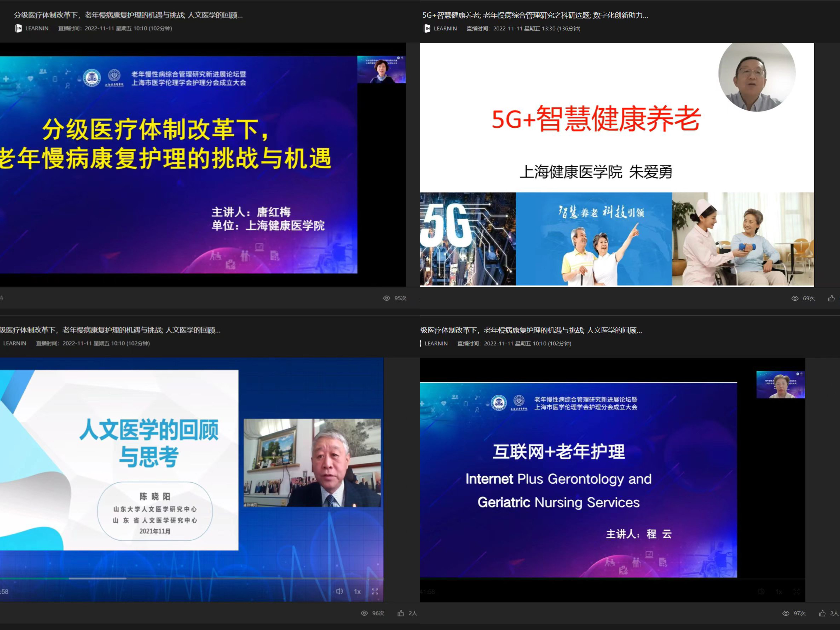The image size is (840, 630).
Task: Open the 1x speed menu in 人文医学 player
Action: [x=357, y=591]
